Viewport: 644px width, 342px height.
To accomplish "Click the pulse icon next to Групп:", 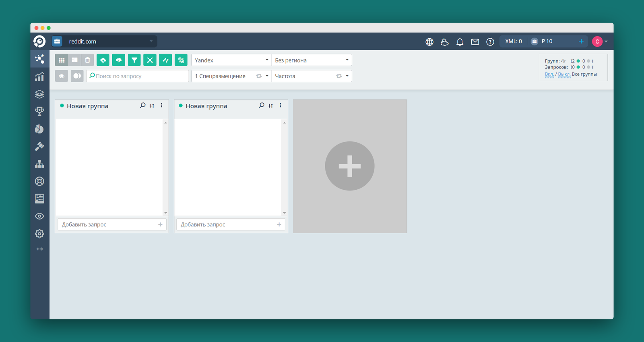I will pyautogui.click(x=563, y=61).
